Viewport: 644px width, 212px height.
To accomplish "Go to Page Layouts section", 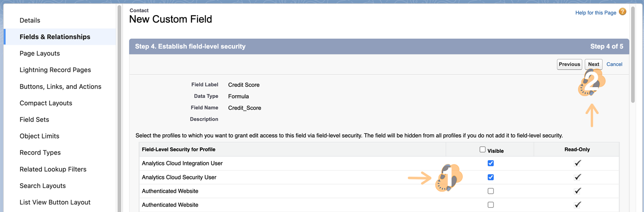I will click(x=40, y=53).
